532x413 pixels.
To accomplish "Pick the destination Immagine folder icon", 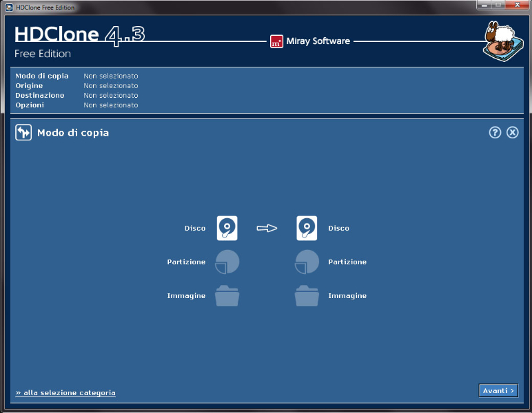I will tap(307, 296).
